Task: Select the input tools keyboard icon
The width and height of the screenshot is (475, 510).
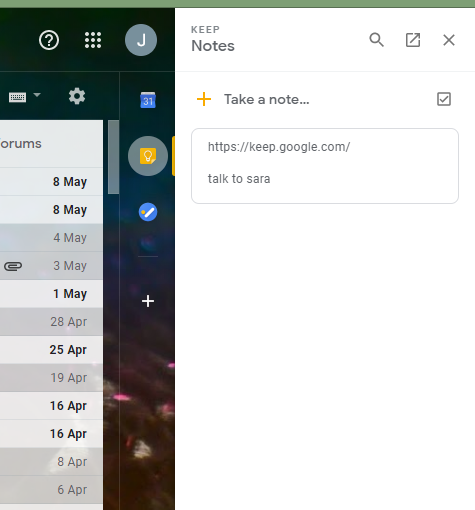Action: coord(17,97)
